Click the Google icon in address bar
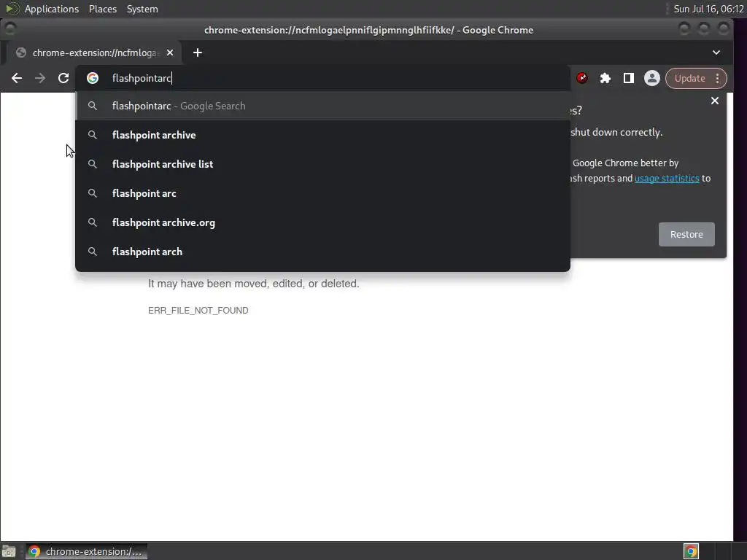 (93, 78)
